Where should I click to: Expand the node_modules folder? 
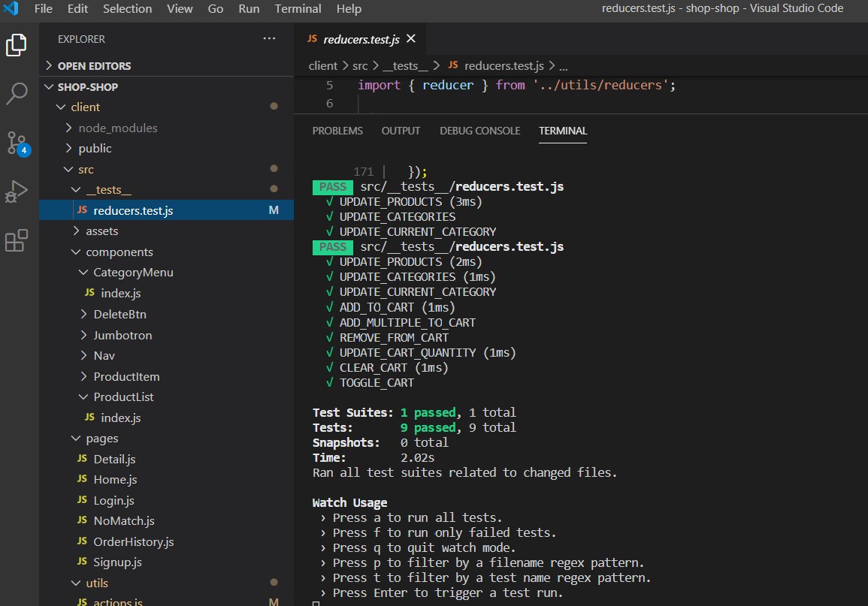click(x=68, y=128)
